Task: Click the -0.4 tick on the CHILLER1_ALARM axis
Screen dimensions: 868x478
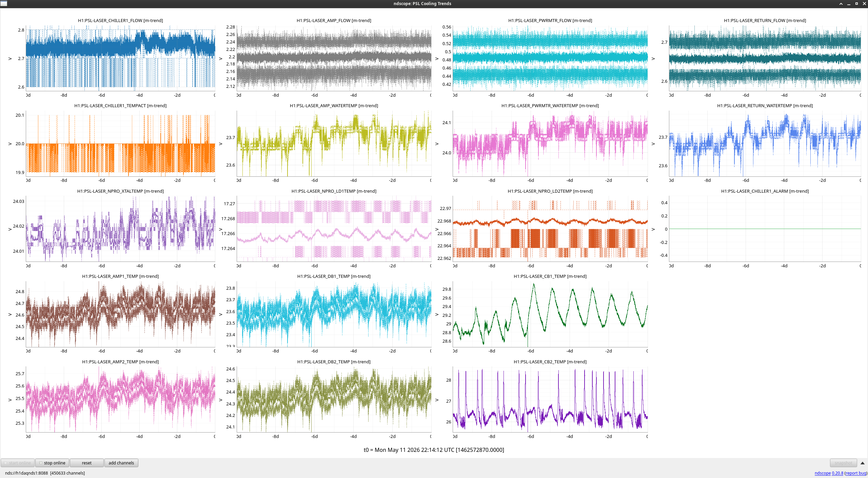Action: [x=664, y=255]
